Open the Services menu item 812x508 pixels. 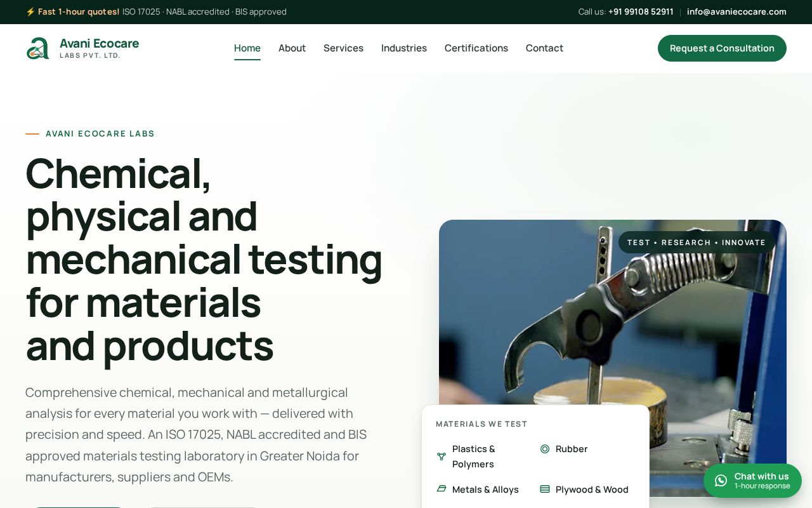343,48
